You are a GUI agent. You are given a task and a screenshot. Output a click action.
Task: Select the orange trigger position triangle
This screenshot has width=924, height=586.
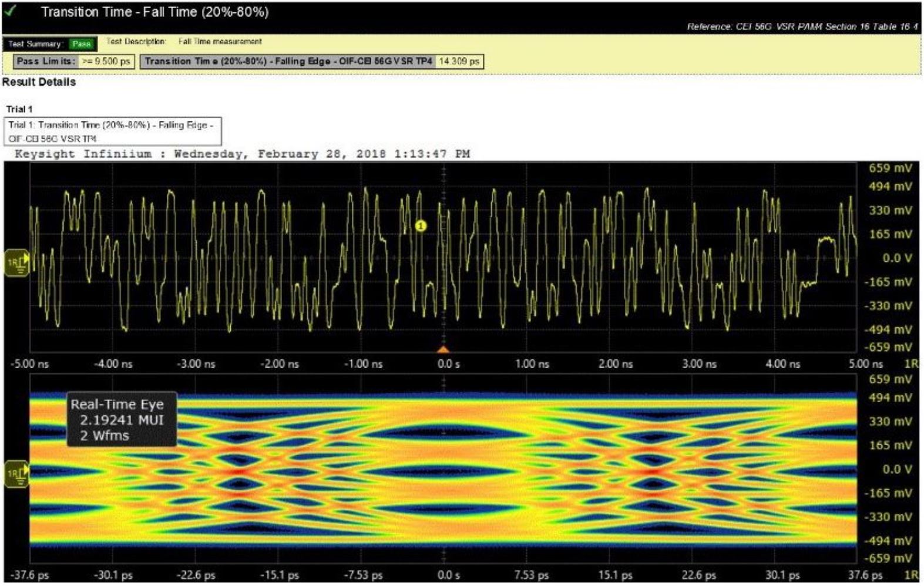coord(443,349)
